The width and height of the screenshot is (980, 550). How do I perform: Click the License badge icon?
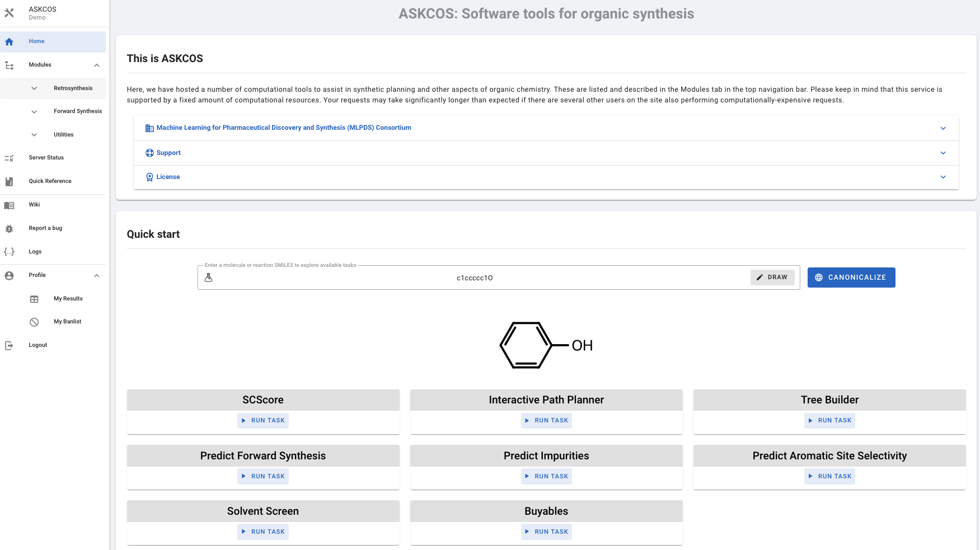[x=149, y=177]
